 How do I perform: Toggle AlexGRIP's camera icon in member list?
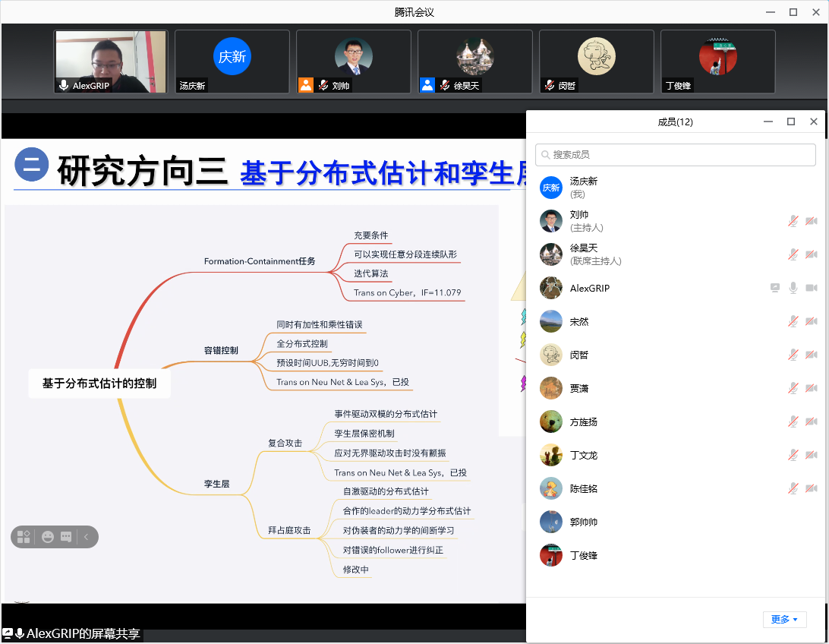tap(811, 288)
